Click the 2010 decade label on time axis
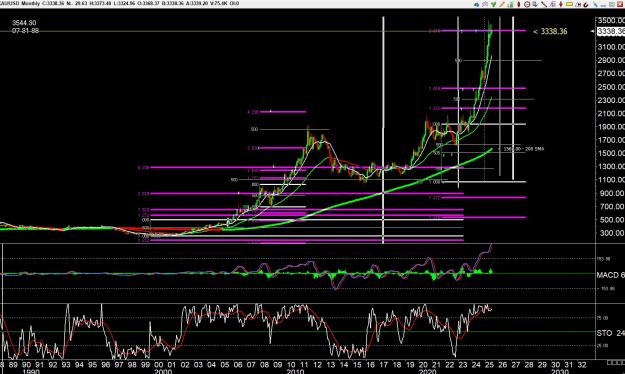Viewport: 625px width, 374px height. 295,371
